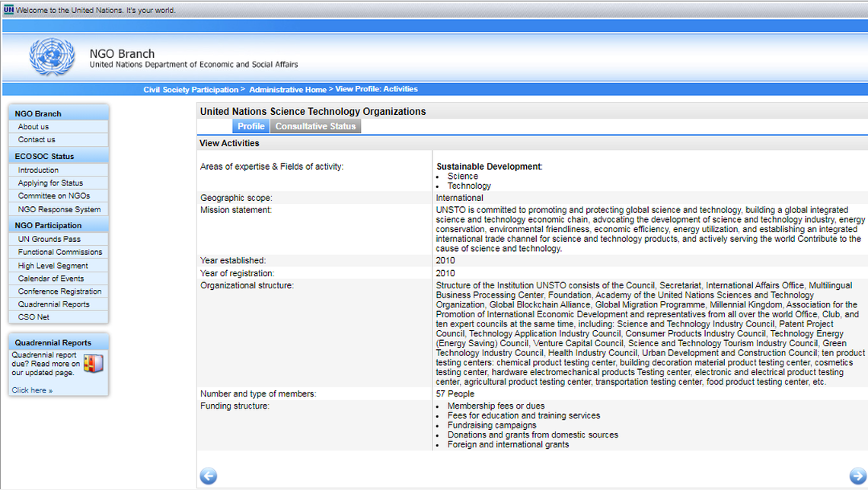Open the Contact us sidebar link
868x490 pixels.
pos(37,140)
